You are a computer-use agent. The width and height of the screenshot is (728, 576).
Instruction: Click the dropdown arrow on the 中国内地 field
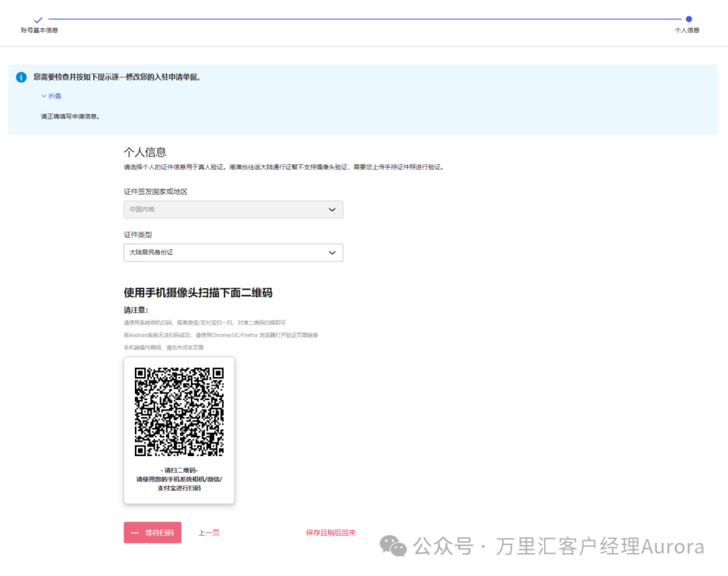point(332,209)
